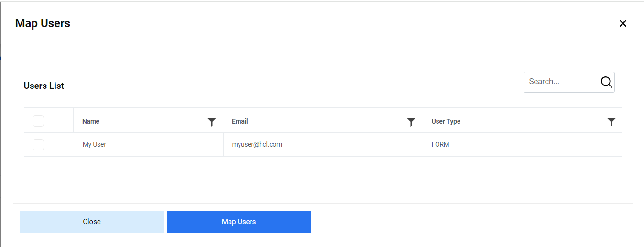Click the FORM user type cell

[x=440, y=144]
